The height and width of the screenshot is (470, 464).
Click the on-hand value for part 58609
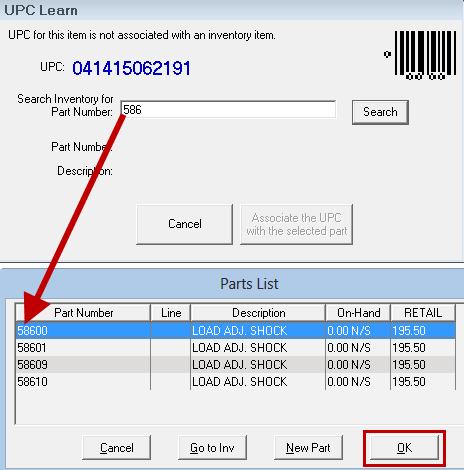pyautogui.click(x=349, y=365)
